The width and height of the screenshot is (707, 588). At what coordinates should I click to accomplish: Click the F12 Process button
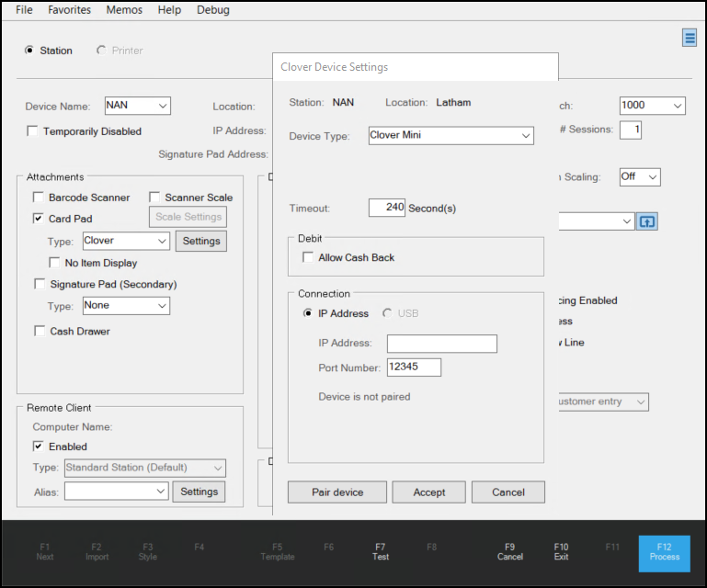664,553
